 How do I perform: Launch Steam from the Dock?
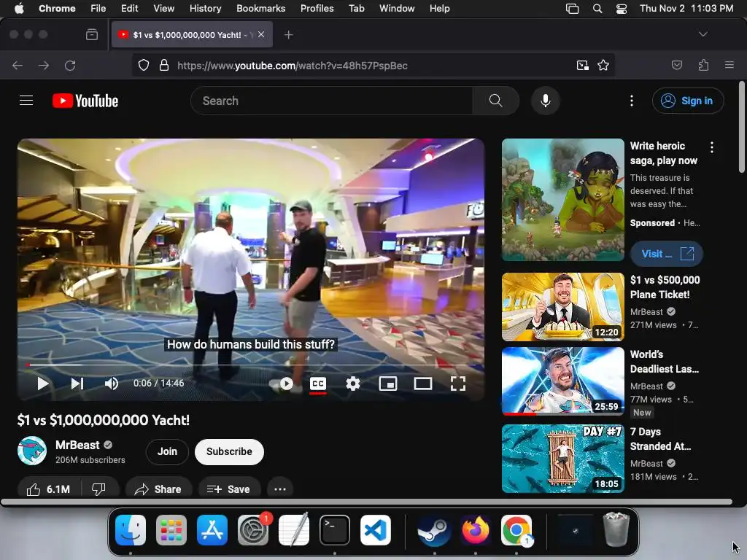(x=435, y=530)
